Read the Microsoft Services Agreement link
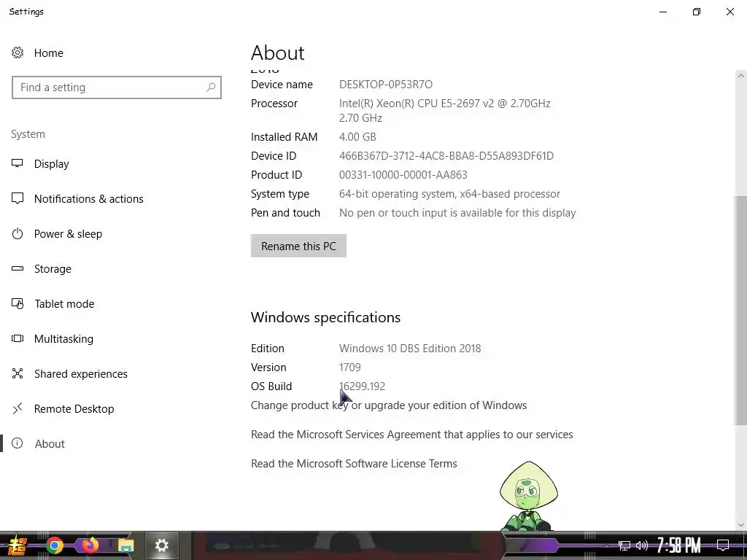The image size is (747, 560). [412, 435]
